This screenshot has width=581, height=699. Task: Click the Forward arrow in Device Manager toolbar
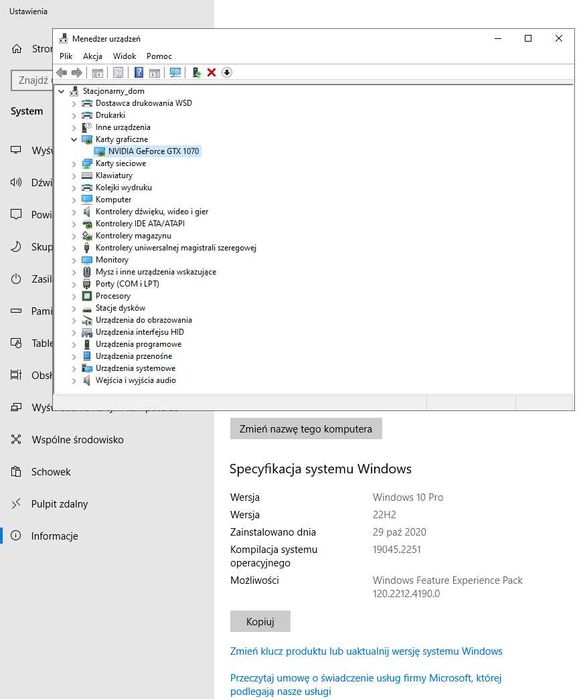[x=77, y=72]
